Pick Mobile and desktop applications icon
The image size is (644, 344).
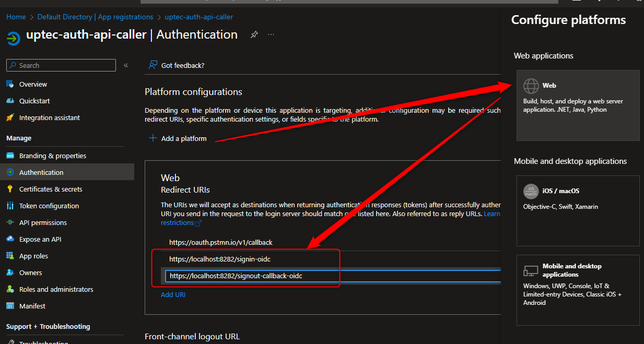coord(531,270)
